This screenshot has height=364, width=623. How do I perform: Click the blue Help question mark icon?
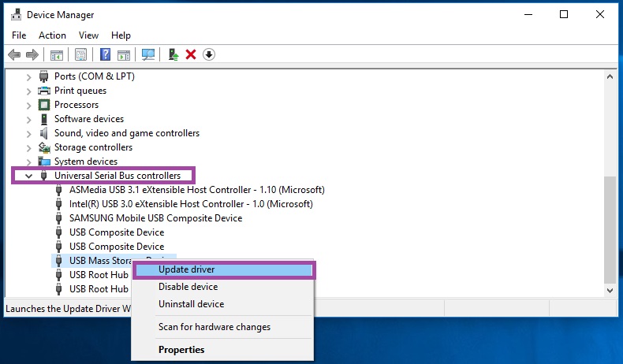coord(105,54)
